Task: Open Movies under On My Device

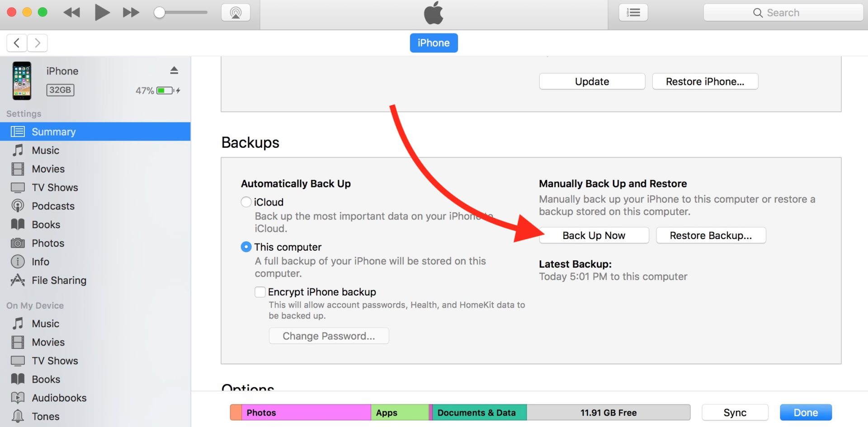Action: point(95,342)
